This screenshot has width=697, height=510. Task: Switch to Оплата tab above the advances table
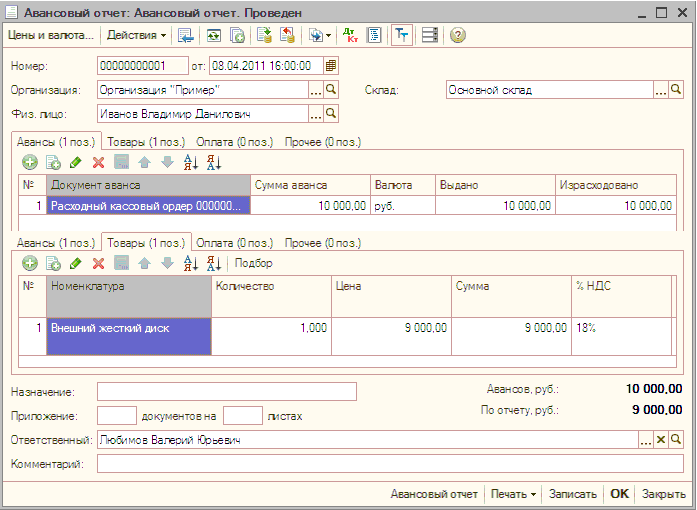tap(235, 142)
